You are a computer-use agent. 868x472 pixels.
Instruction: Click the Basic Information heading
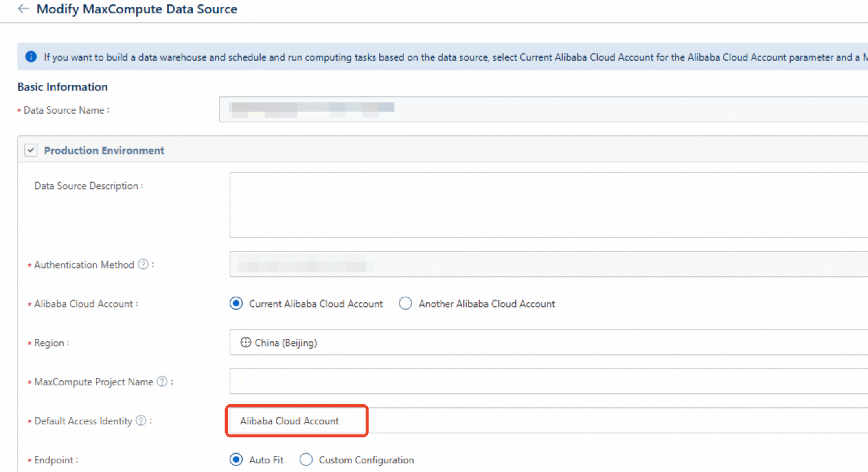pyautogui.click(x=62, y=87)
